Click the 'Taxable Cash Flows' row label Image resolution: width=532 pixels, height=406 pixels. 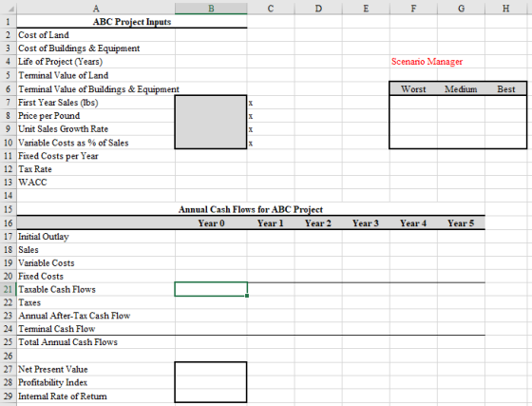pos(57,290)
